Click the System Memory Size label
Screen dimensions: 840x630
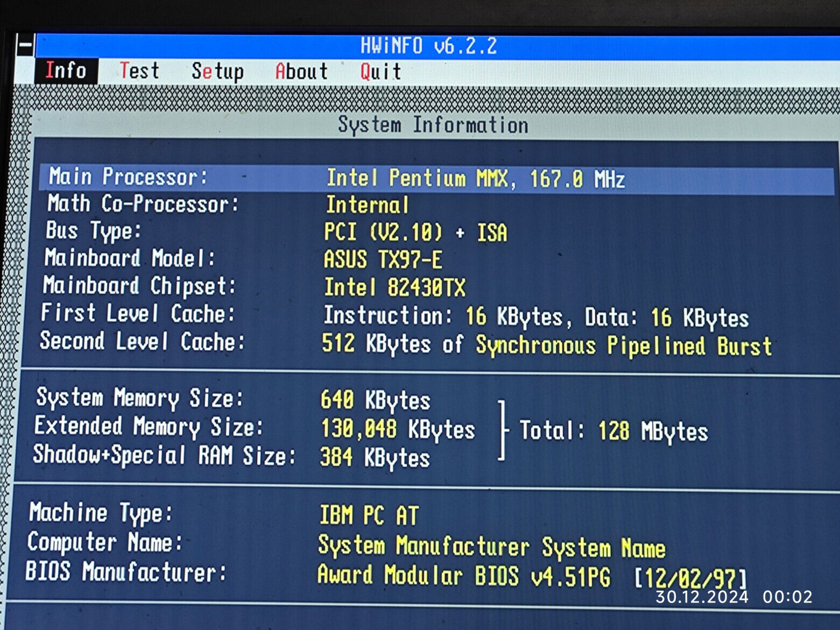[x=140, y=399]
